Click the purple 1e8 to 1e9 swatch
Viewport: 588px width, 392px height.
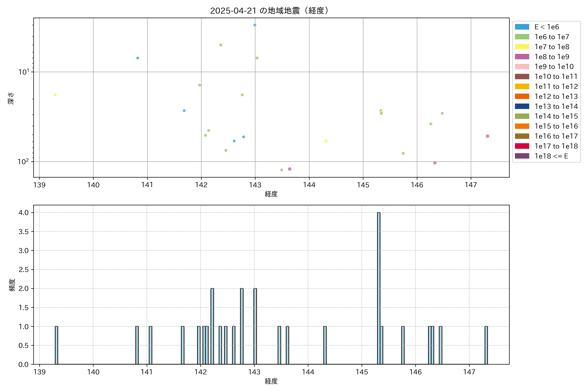point(522,57)
